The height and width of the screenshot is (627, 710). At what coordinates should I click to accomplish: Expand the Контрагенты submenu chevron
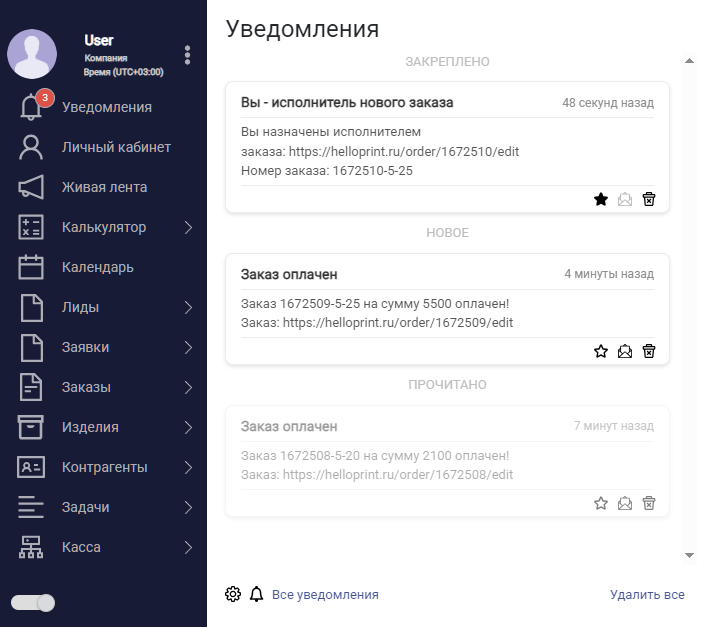188,467
